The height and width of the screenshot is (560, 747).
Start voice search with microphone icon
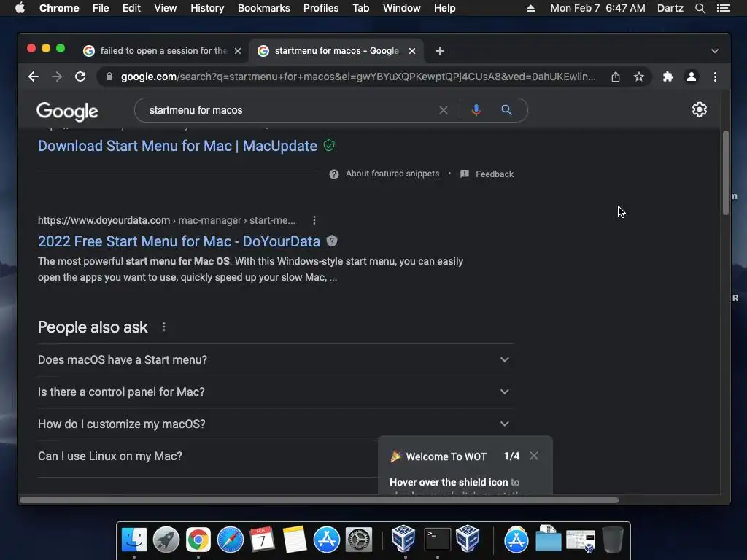click(476, 111)
